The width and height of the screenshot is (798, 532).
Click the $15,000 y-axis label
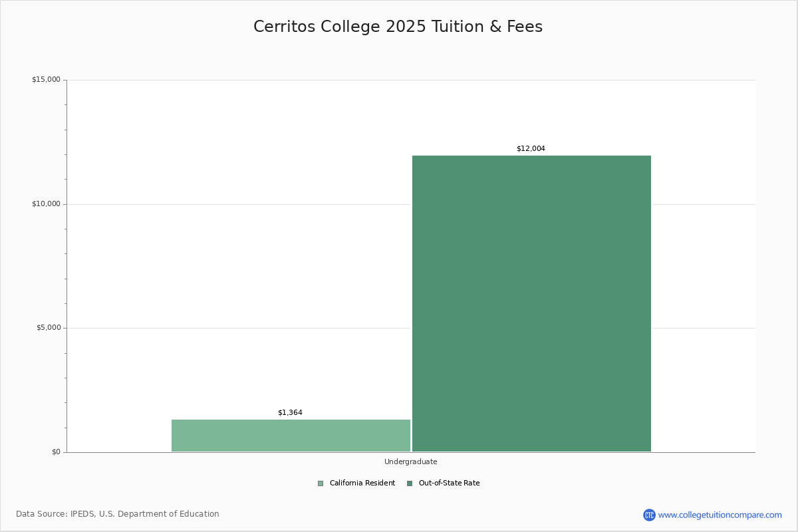tap(46, 80)
